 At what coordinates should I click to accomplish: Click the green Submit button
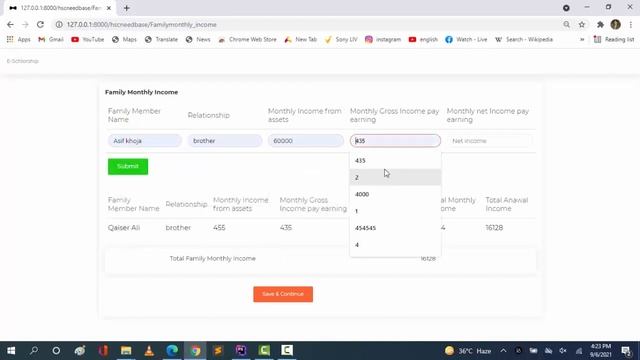pyautogui.click(x=128, y=167)
